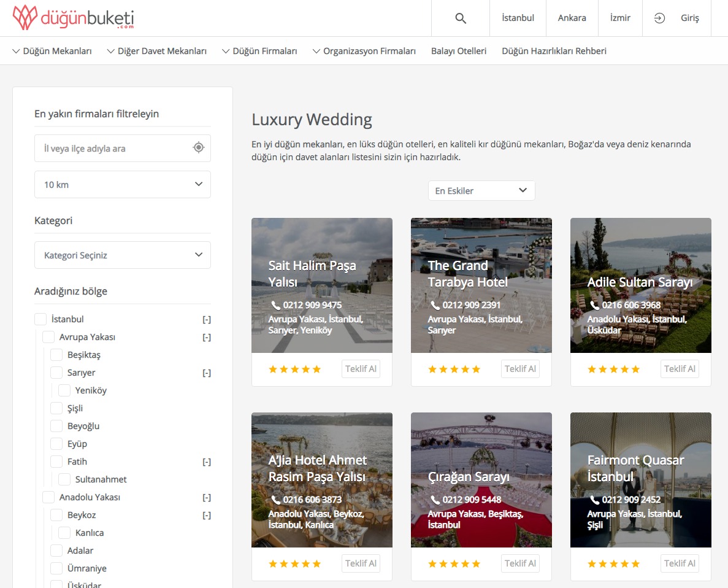Select the Ankara city link
The height and width of the screenshot is (588, 728).
pos(572,18)
